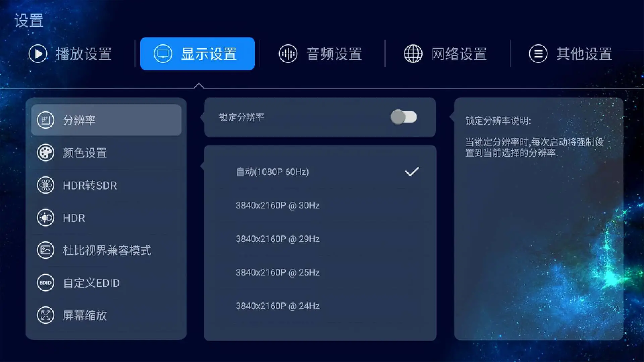Click the 网络设置 globe icon
This screenshot has height=362, width=644.
pyautogui.click(x=412, y=53)
